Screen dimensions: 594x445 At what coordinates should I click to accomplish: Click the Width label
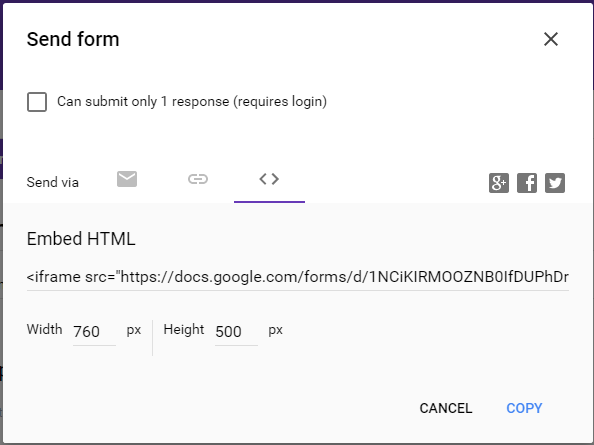pos(44,329)
